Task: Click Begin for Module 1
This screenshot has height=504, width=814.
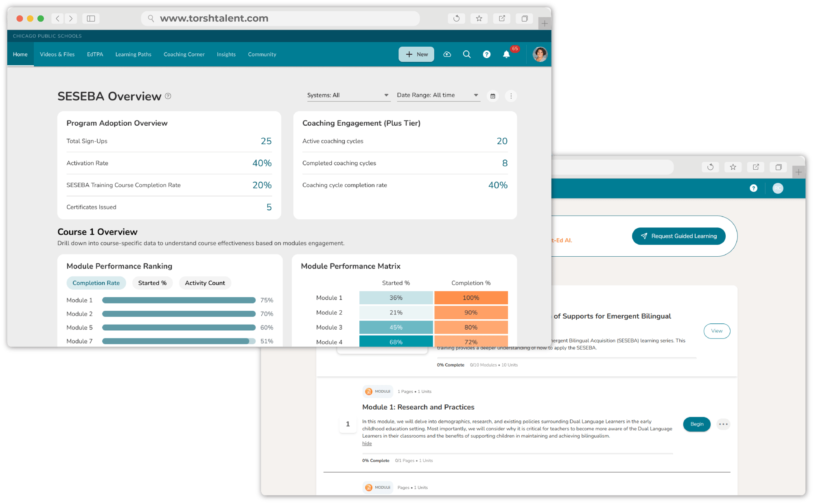Action: pyautogui.click(x=696, y=424)
